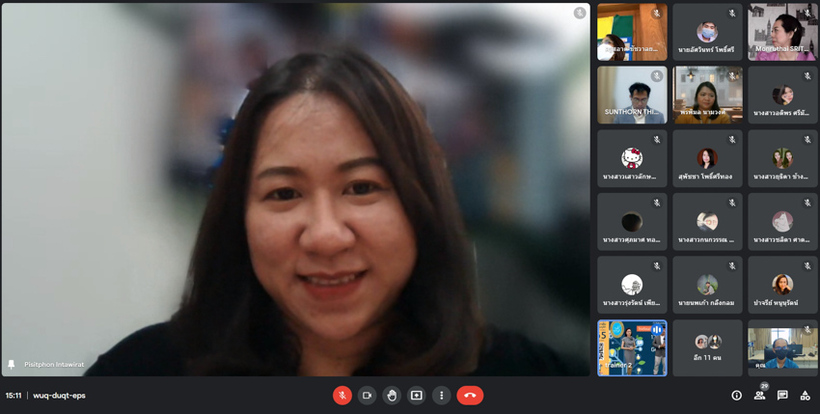Click muted mic icon on SUNTHORN THI... tile
Screen dimensions: 820x414
[x=657, y=76]
